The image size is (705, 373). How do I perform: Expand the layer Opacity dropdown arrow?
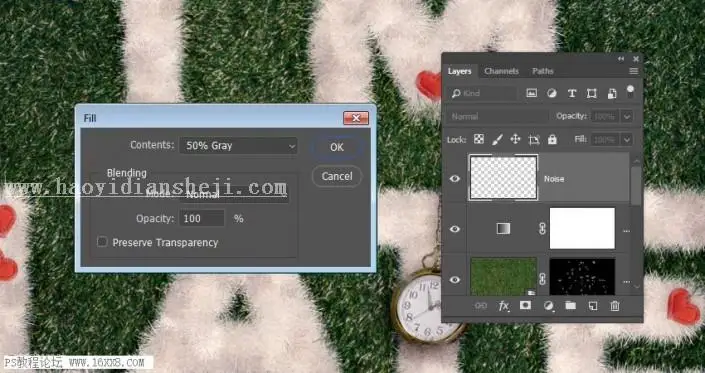[627, 116]
